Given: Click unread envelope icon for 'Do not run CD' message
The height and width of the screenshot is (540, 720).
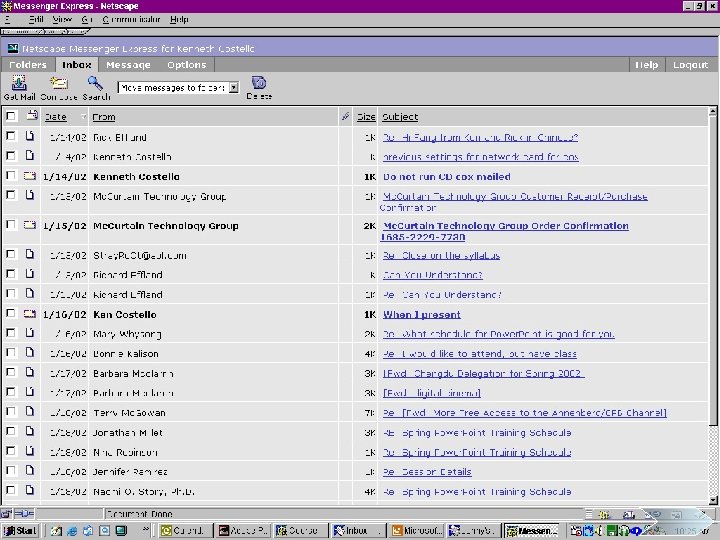Looking at the screenshot, I should pyautogui.click(x=30, y=177).
